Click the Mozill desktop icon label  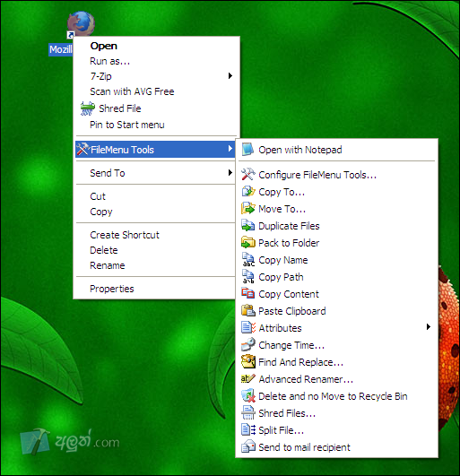click(x=61, y=49)
